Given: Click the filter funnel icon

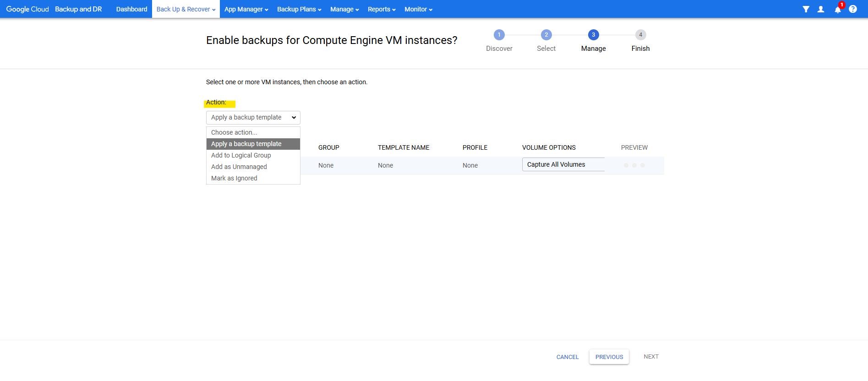Looking at the screenshot, I should click(806, 9).
